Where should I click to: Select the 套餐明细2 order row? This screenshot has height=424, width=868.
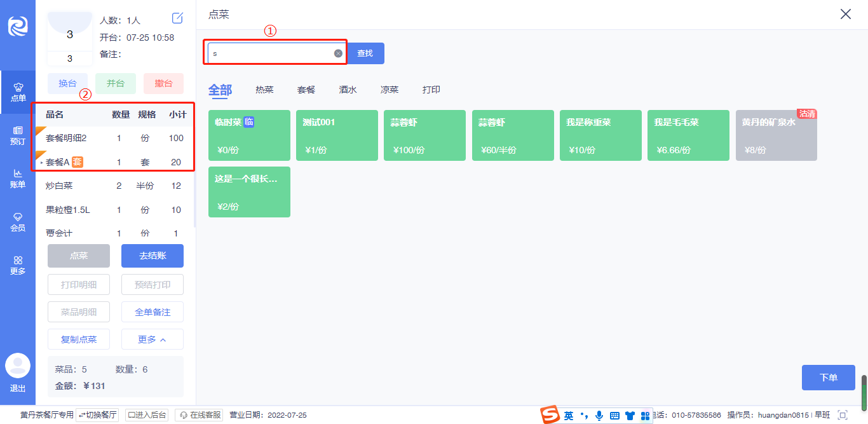tap(114, 138)
